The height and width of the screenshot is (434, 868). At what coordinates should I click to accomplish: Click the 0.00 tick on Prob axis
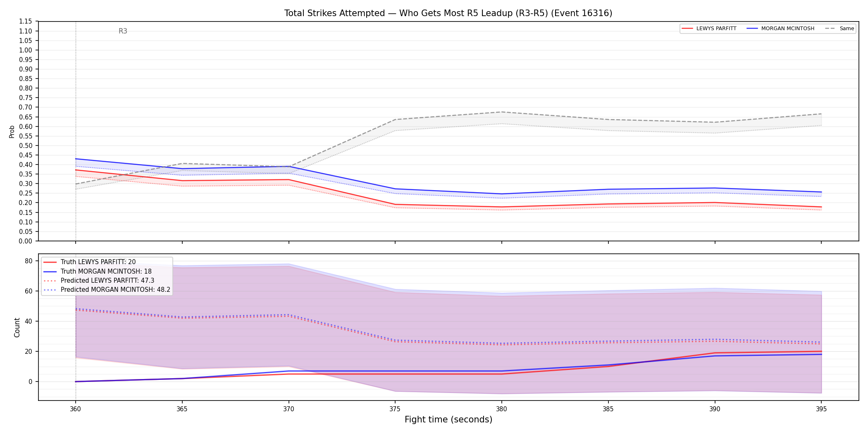tap(26, 241)
